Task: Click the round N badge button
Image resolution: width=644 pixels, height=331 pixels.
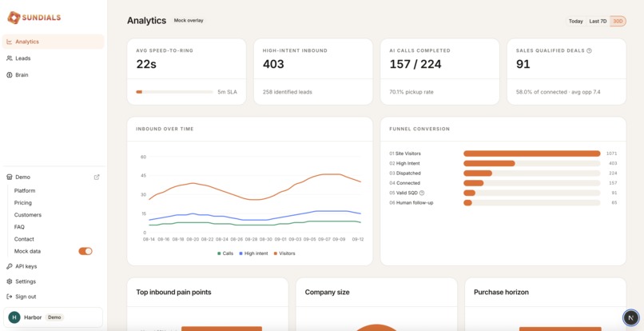Action: click(x=631, y=317)
